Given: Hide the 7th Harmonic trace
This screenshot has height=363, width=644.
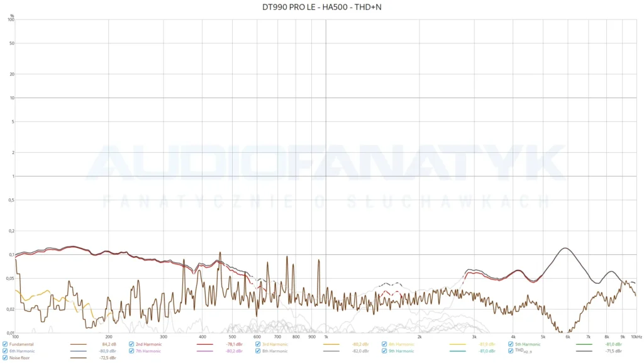Looking at the screenshot, I should click(x=131, y=351).
